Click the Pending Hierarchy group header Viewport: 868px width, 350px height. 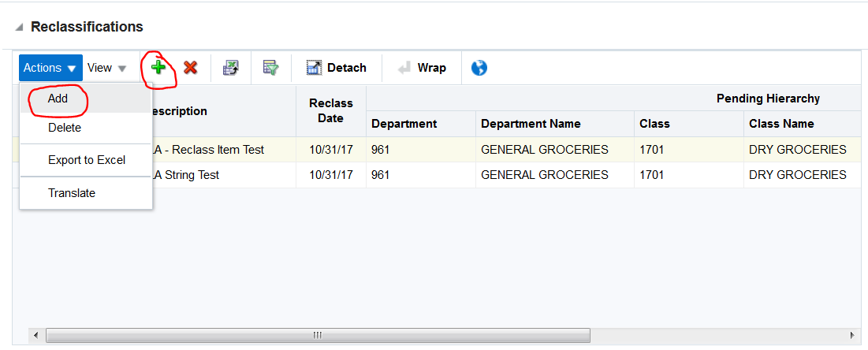[768, 99]
